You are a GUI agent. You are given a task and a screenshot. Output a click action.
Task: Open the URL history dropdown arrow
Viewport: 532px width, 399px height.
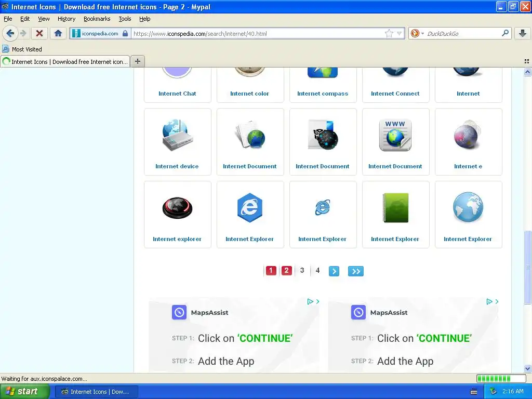[x=400, y=33]
